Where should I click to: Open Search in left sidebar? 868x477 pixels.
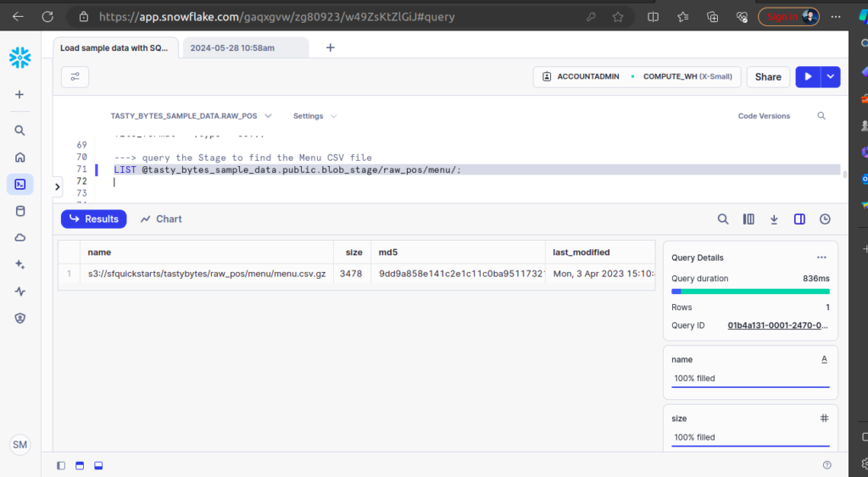pyautogui.click(x=19, y=130)
